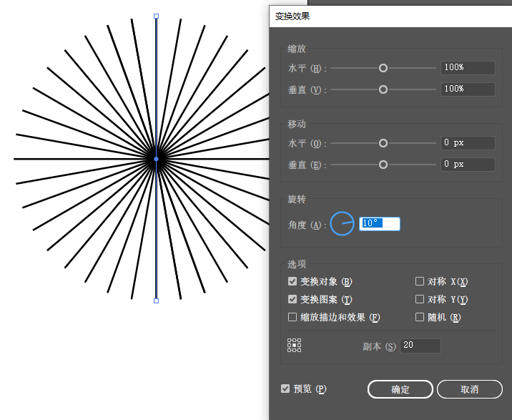
Task: Click the 角度 field showing 10°
Action: pos(380,224)
